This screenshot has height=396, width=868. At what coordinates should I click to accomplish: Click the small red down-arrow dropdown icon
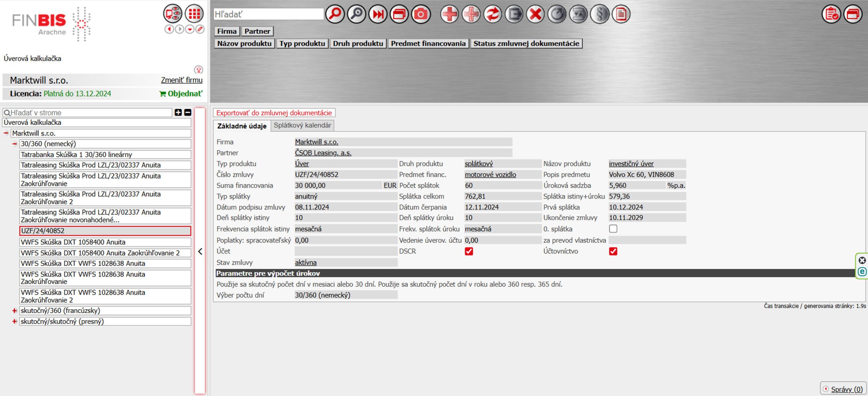click(x=190, y=29)
